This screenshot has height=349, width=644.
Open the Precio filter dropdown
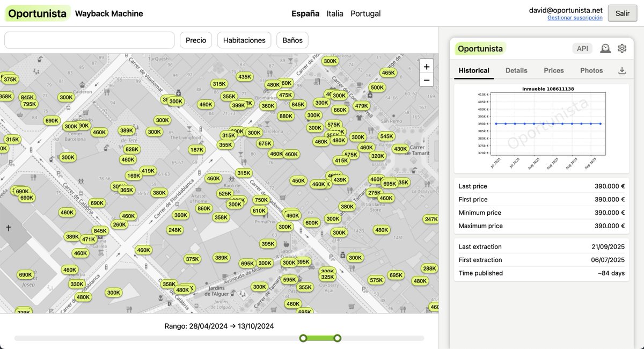196,40
